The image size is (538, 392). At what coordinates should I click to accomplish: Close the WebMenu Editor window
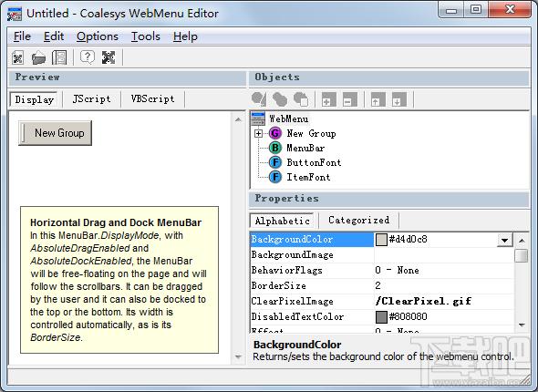pos(510,10)
